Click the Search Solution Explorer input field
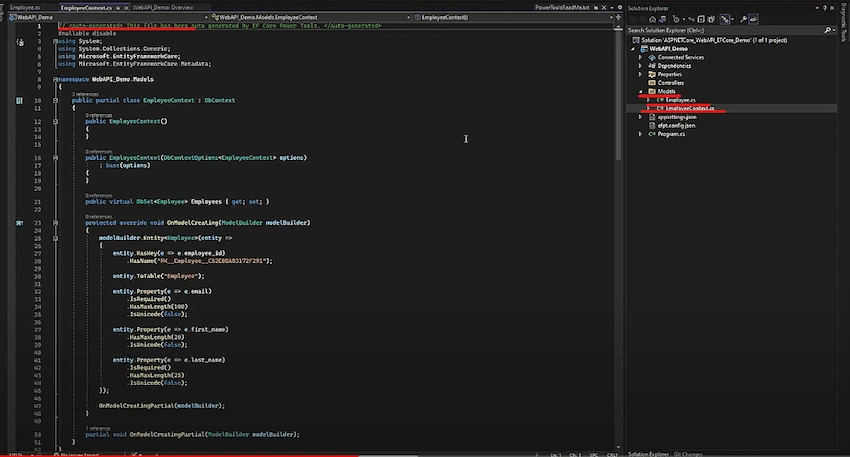This screenshot has height=457, width=850. coord(725,30)
